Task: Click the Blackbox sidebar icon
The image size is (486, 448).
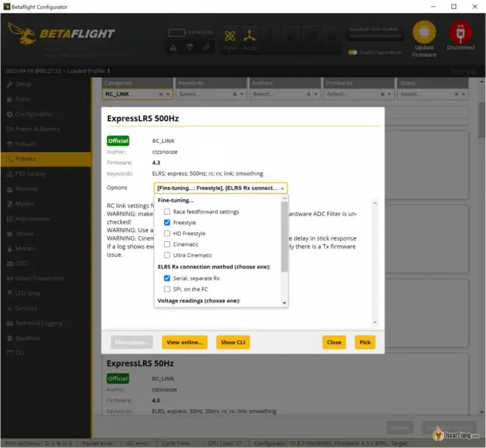Action: pyautogui.click(x=10, y=338)
